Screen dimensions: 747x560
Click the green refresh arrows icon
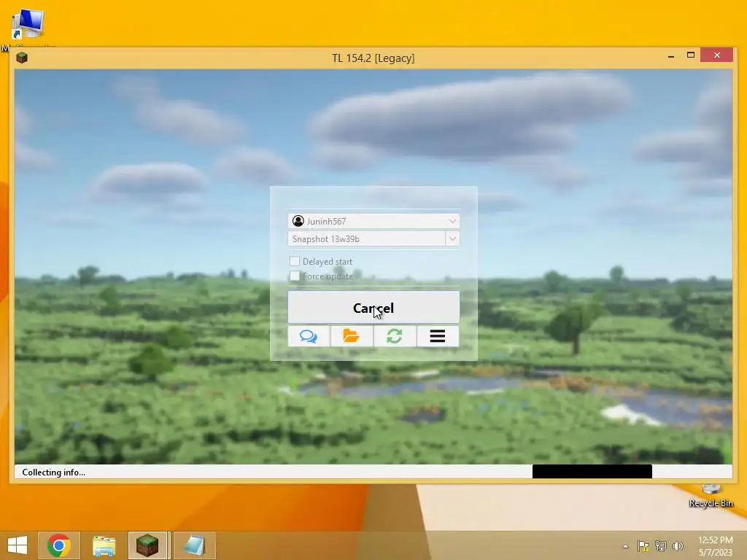click(395, 336)
